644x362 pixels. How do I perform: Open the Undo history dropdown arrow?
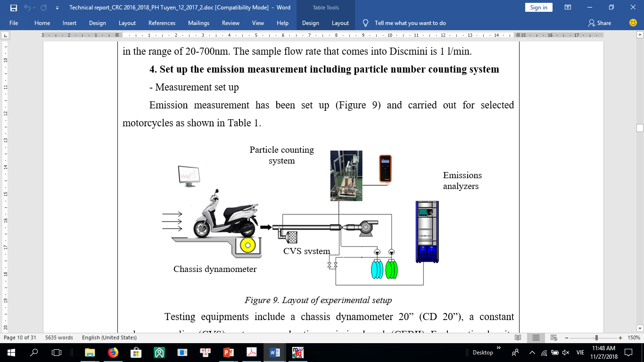click(x=35, y=8)
